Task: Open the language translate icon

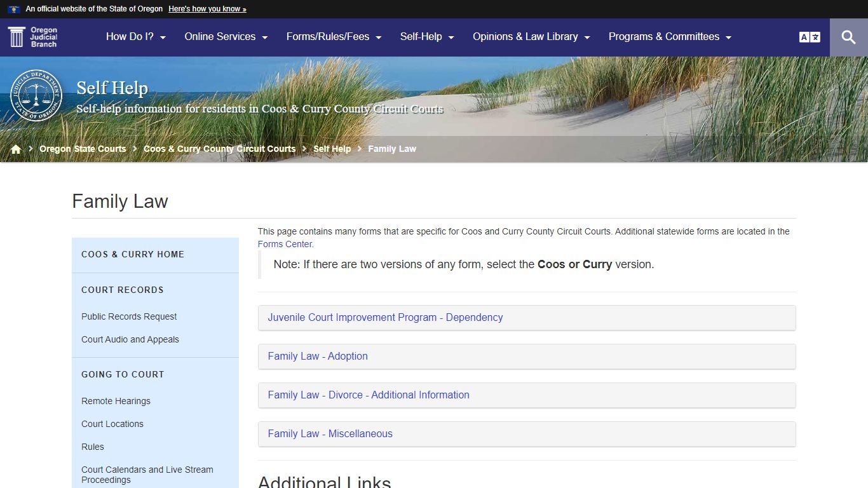Action: click(810, 37)
